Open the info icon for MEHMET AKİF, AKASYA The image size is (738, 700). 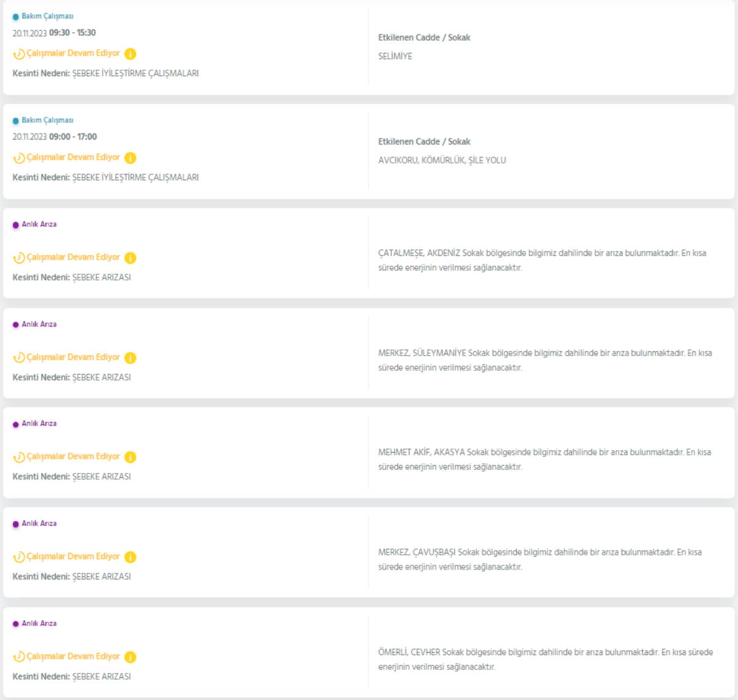click(x=130, y=457)
